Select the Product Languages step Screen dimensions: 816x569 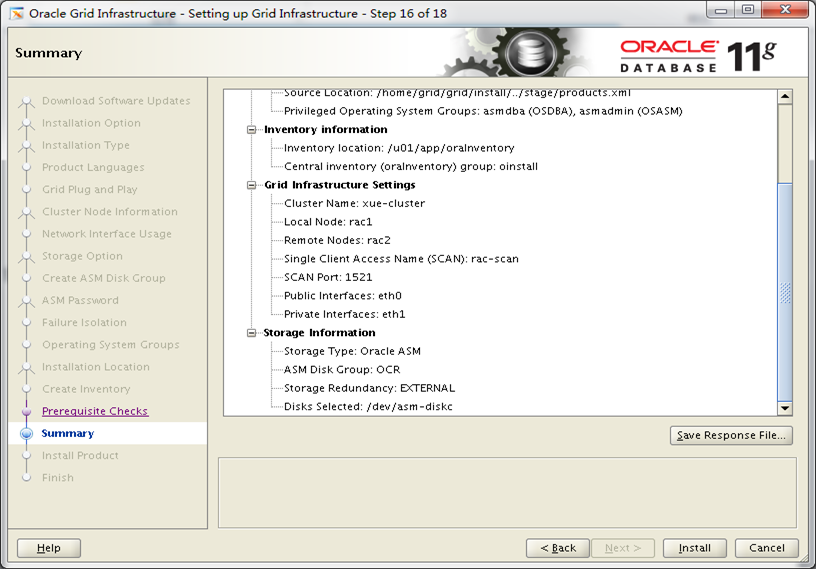93,167
